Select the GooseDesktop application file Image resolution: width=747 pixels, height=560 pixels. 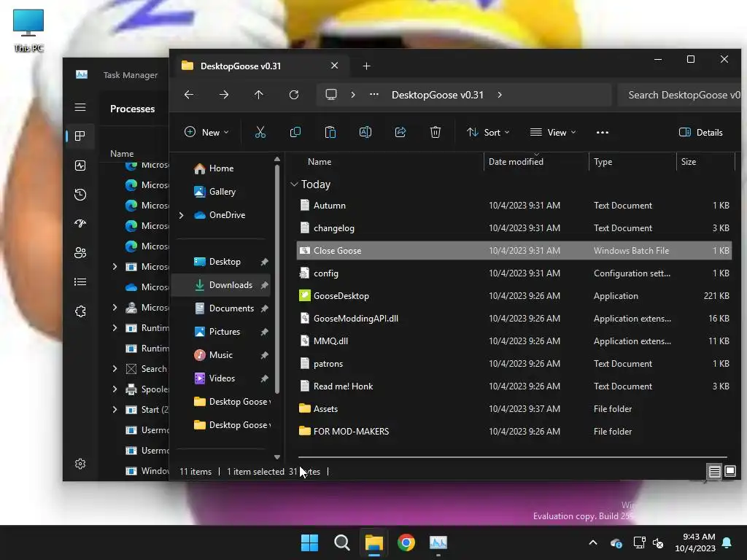pyautogui.click(x=514, y=296)
